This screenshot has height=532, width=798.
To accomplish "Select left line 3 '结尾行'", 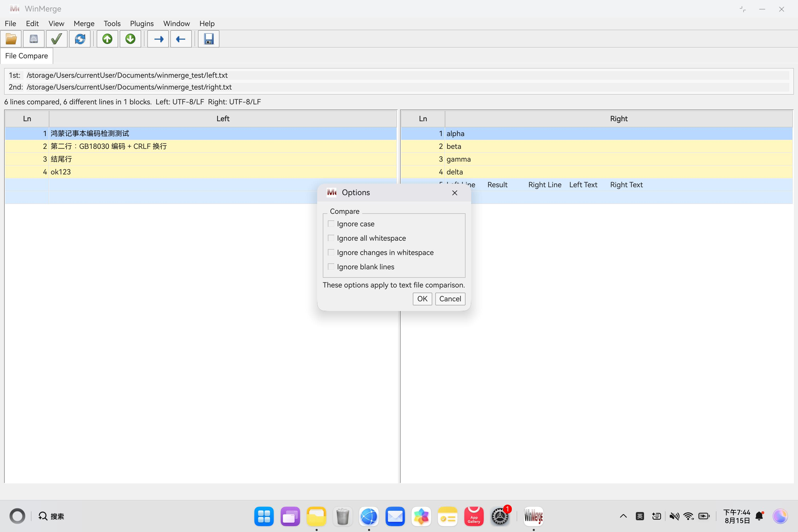I will [x=201, y=159].
